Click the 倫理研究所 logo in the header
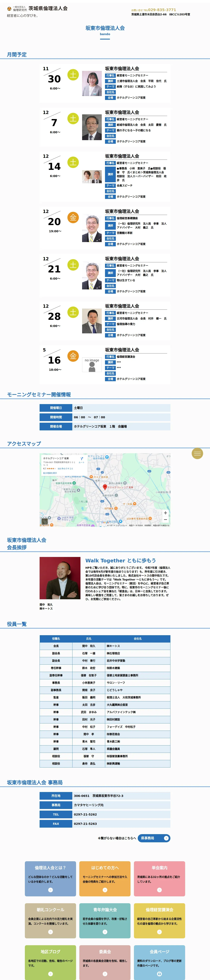Screen dimensions: 210x980 (17, 8)
